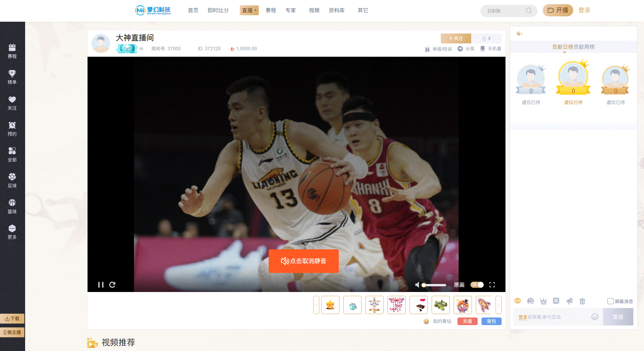
Task: Enter fullscreen video mode
Action: pyautogui.click(x=492, y=285)
